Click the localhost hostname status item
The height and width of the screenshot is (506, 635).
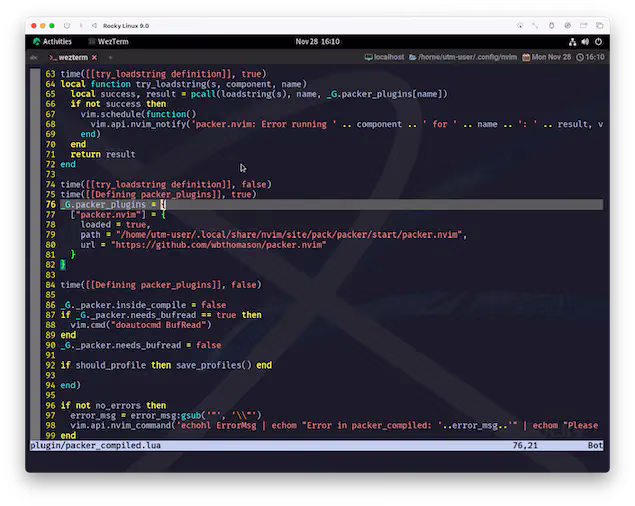tap(384, 57)
